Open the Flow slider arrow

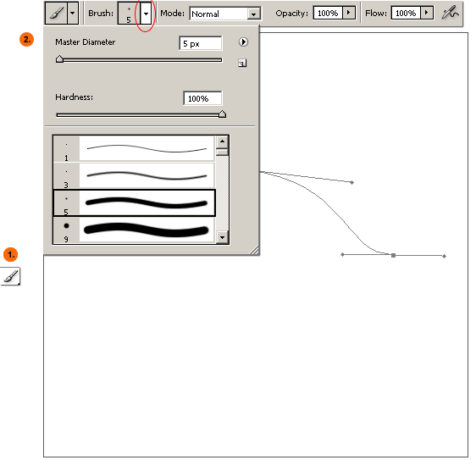pyautogui.click(x=427, y=13)
